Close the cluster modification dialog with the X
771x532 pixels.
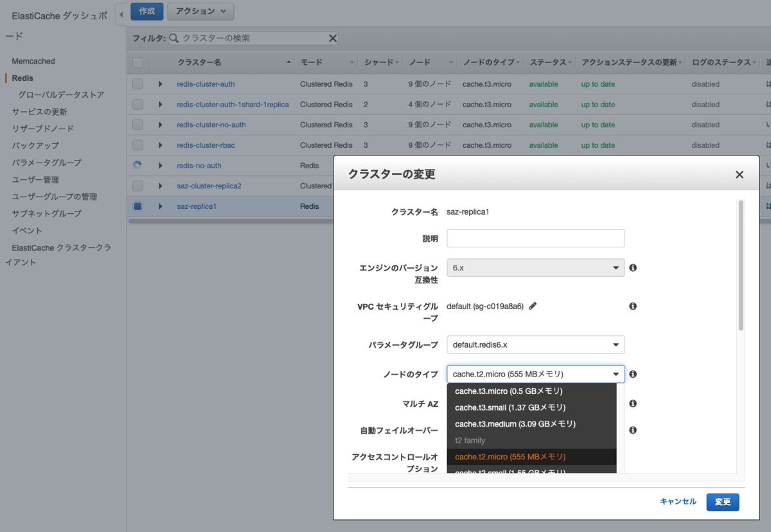click(x=740, y=175)
